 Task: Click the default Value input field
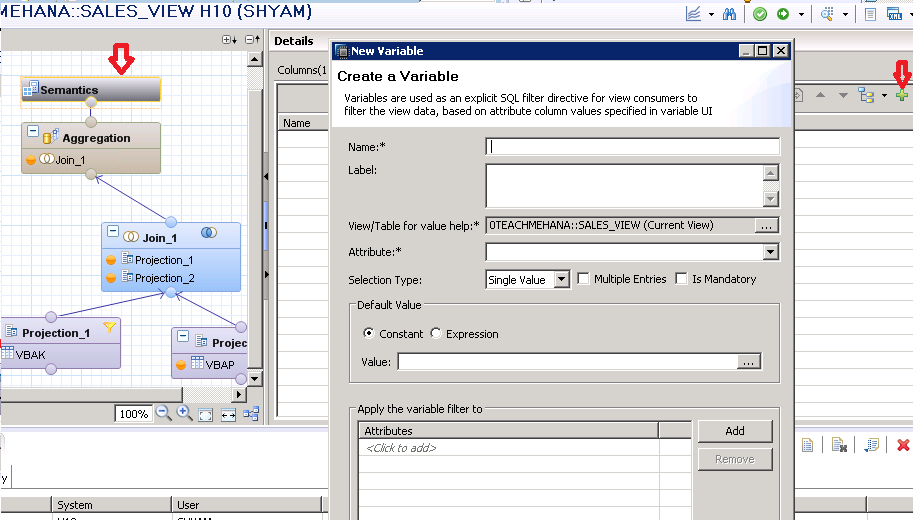coord(568,362)
